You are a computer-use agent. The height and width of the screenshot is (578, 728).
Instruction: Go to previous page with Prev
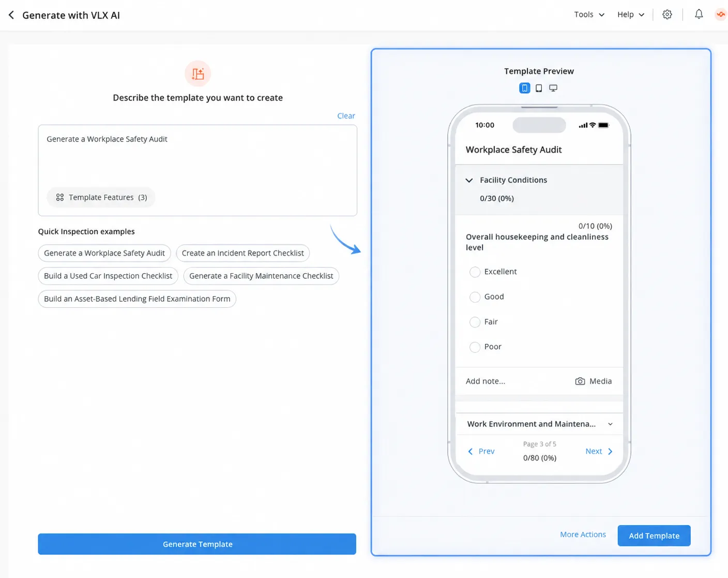(481, 451)
